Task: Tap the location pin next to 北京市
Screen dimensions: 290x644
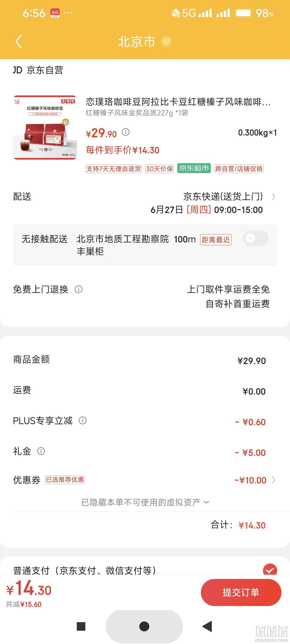Action: (166, 42)
